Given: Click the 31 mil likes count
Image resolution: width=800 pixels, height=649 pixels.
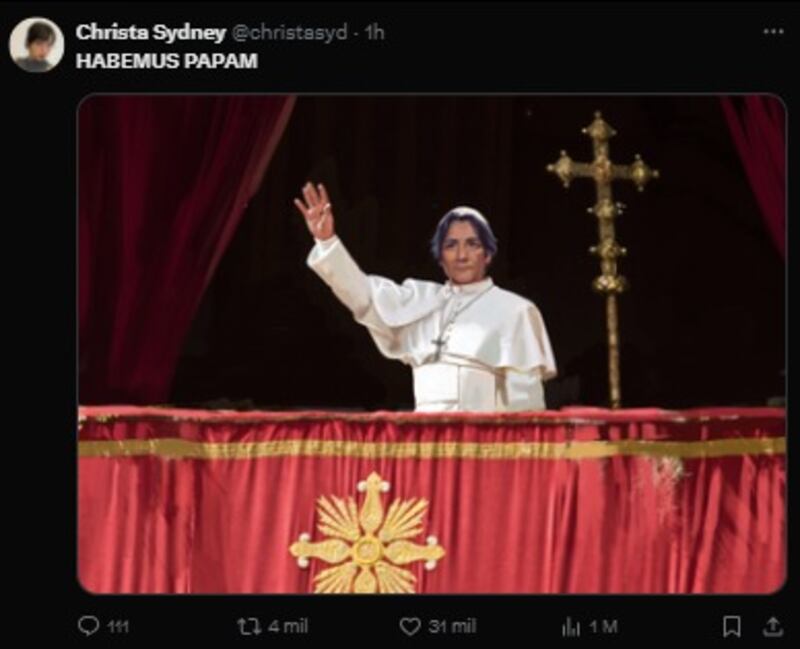Looking at the screenshot, I should (x=451, y=627).
